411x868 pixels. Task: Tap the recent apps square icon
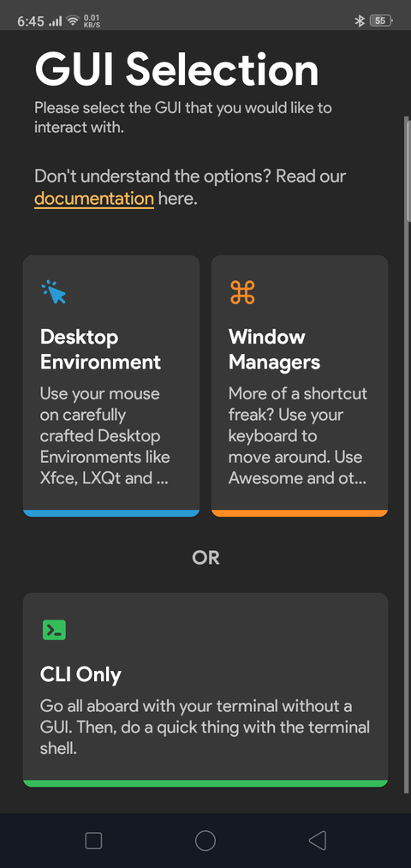pos(93,841)
